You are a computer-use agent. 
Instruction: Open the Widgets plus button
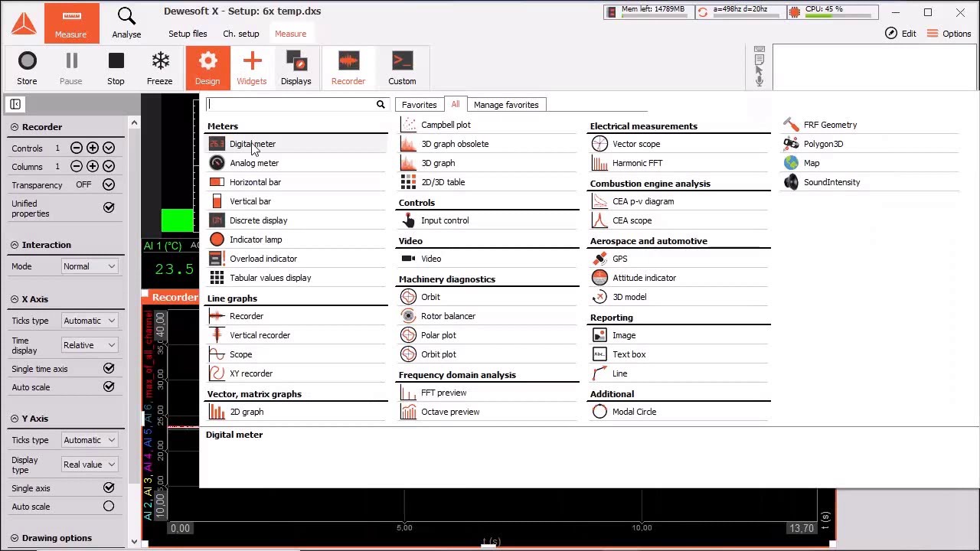[x=252, y=68]
